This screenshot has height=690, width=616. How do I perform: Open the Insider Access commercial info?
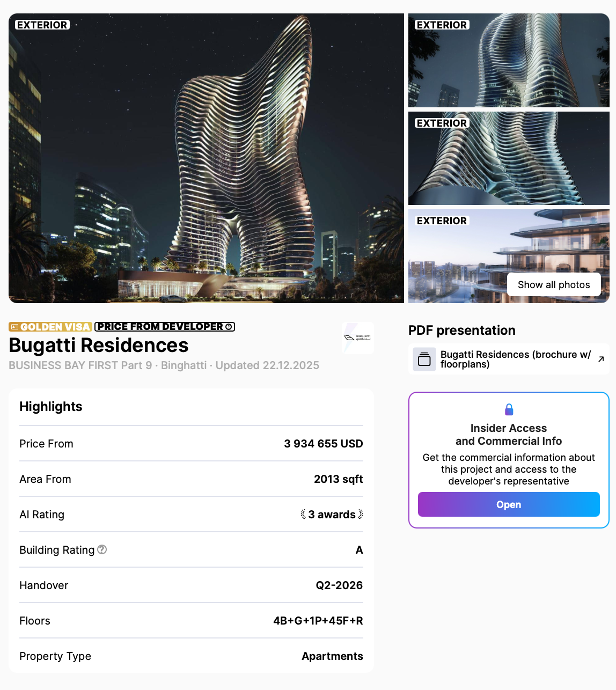click(x=509, y=504)
